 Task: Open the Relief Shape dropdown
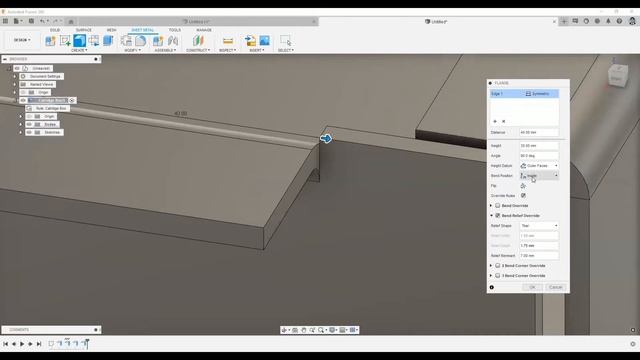(539, 226)
